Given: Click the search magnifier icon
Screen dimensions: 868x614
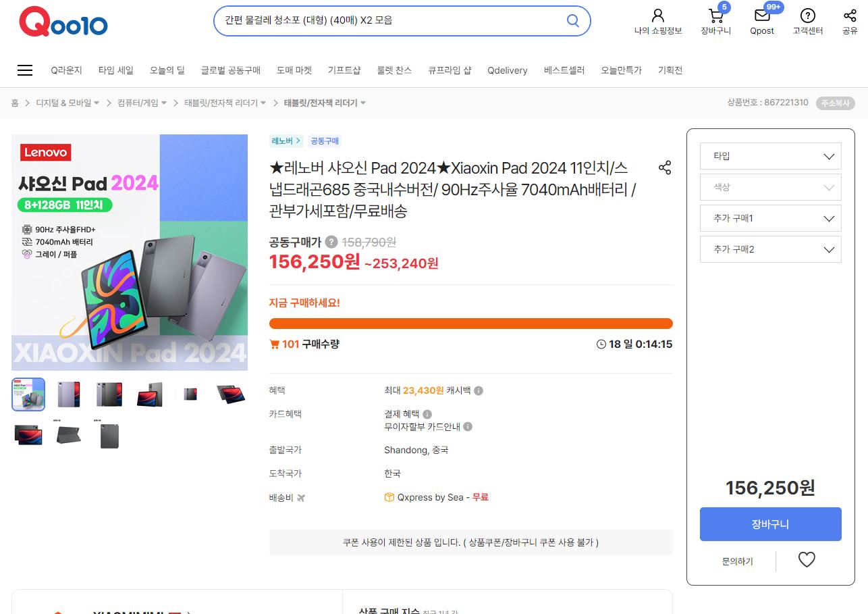Looking at the screenshot, I should pyautogui.click(x=572, y=20).
